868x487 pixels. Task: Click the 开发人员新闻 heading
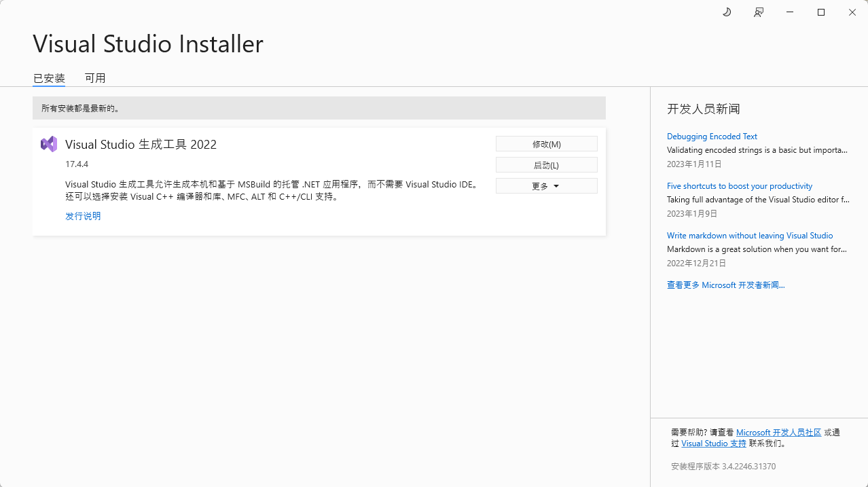pos(704,109)
